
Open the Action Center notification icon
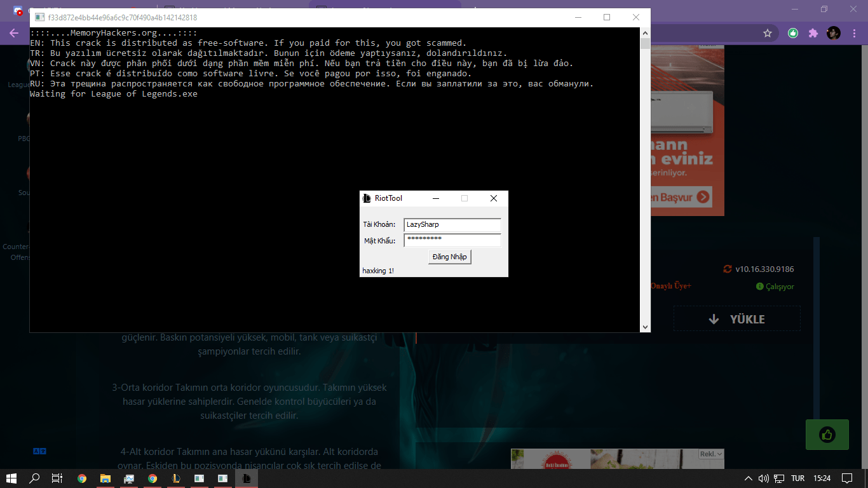pyautogui.click(x=847, y=478)
